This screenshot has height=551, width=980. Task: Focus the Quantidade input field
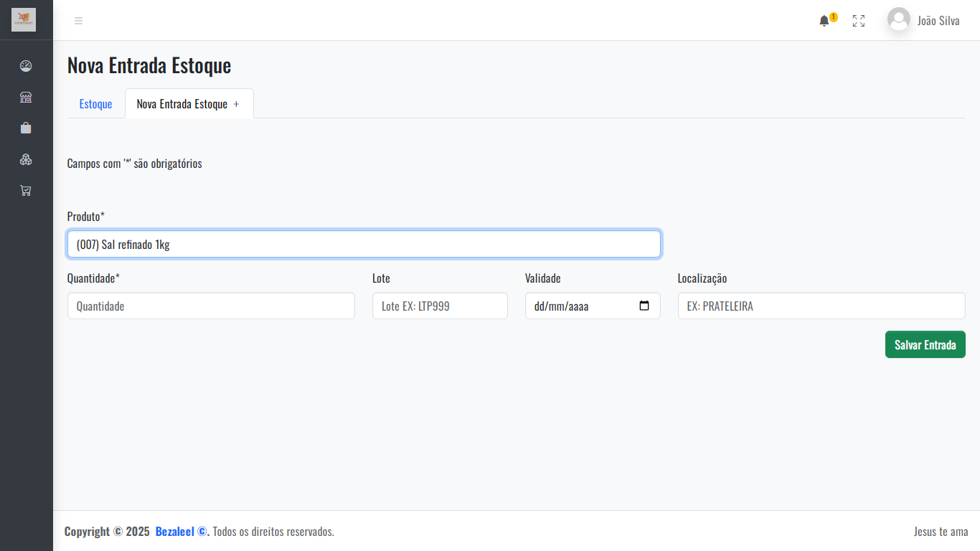(x=211, y=306)
